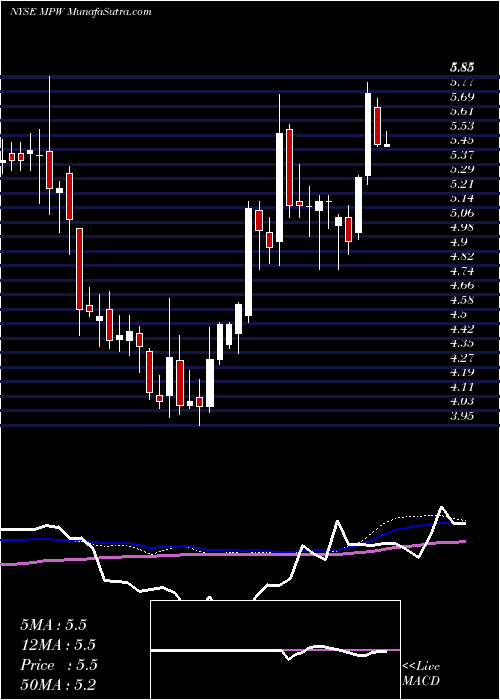Click the 4.03 price axis label

click(462, 401)
